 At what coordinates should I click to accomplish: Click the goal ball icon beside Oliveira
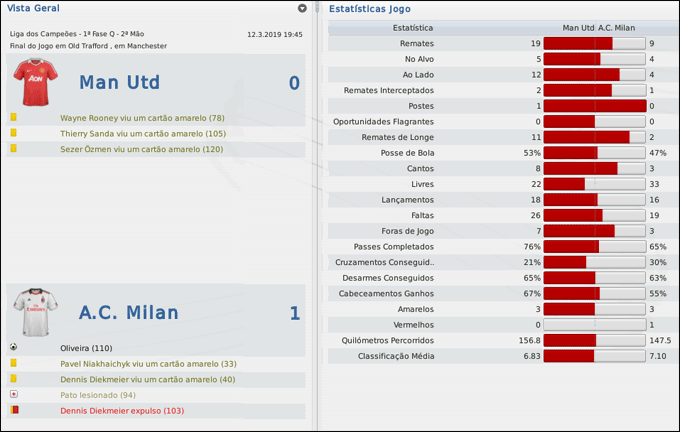[x=14, y=347]
